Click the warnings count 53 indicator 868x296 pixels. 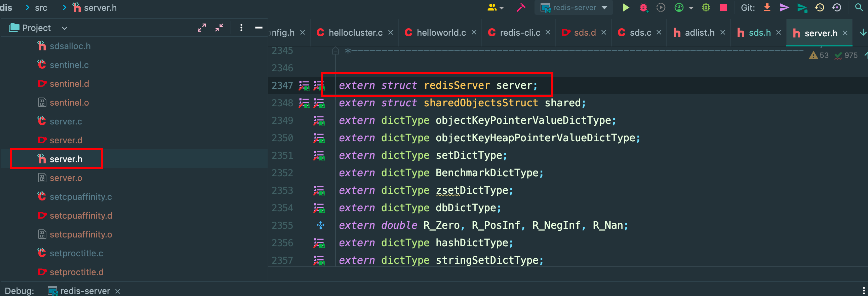coord(819,55)
